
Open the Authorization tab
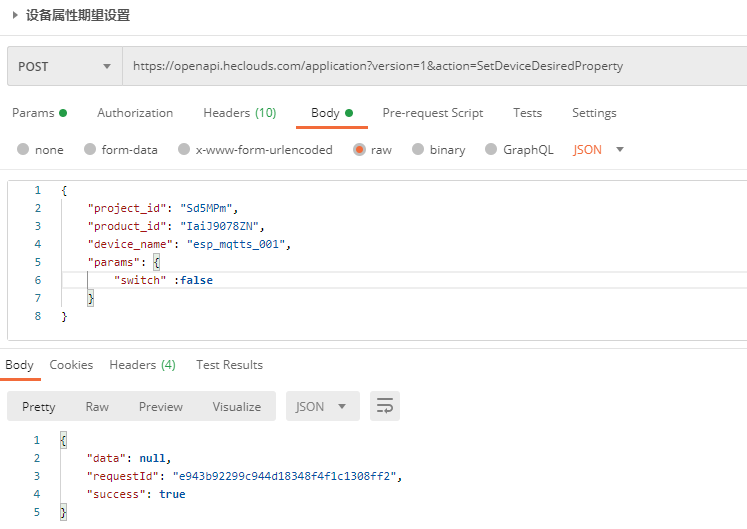click(x=135, y=113)
